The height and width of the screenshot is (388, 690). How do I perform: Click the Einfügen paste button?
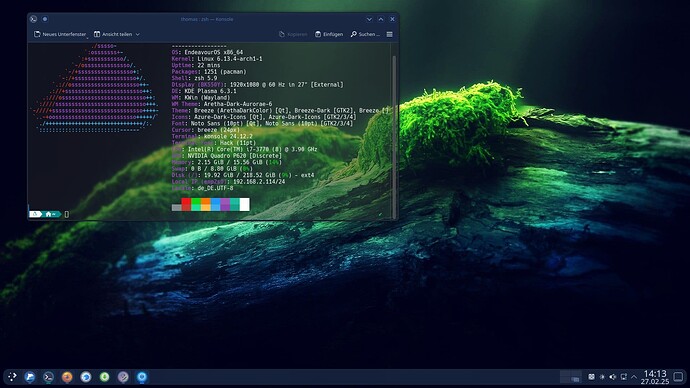pos(329,34)
